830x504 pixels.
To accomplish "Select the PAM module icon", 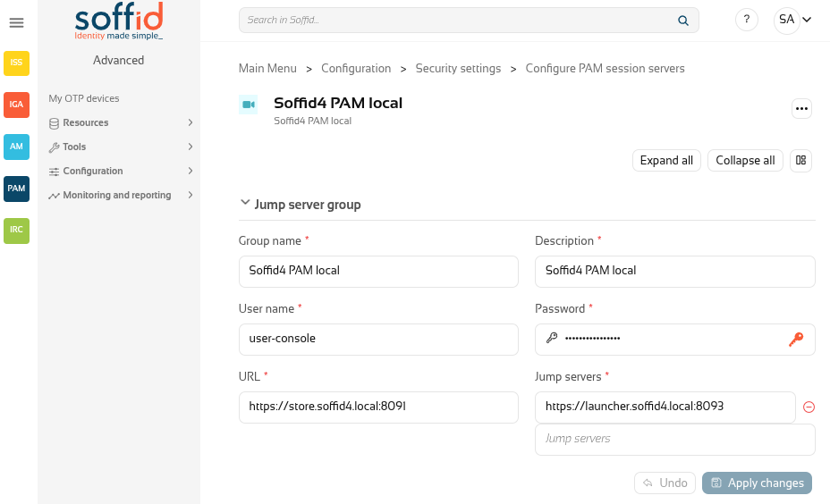I will [16, 189].
